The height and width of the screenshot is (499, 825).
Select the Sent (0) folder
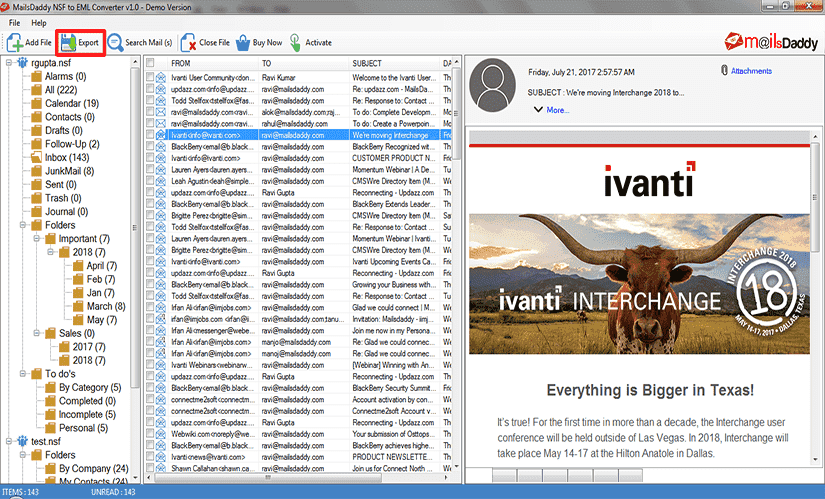pos(61,184)
